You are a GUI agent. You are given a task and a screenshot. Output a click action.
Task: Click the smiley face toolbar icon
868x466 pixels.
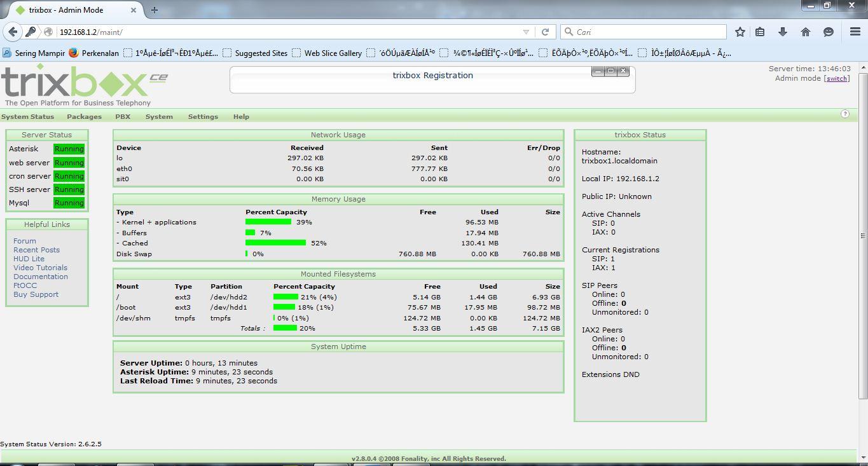(x=828, y=32)
